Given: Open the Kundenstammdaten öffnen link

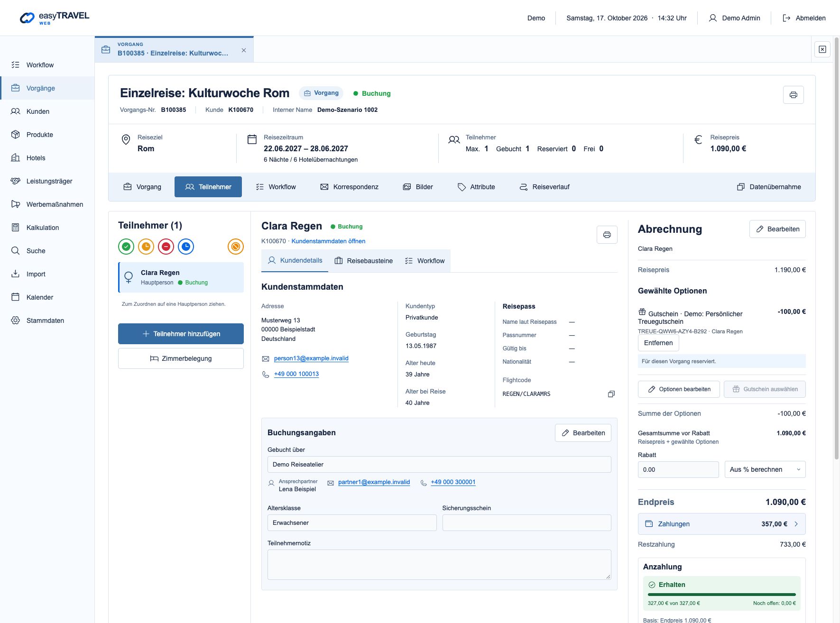Looking at the screenshot, I should (328, 241).
